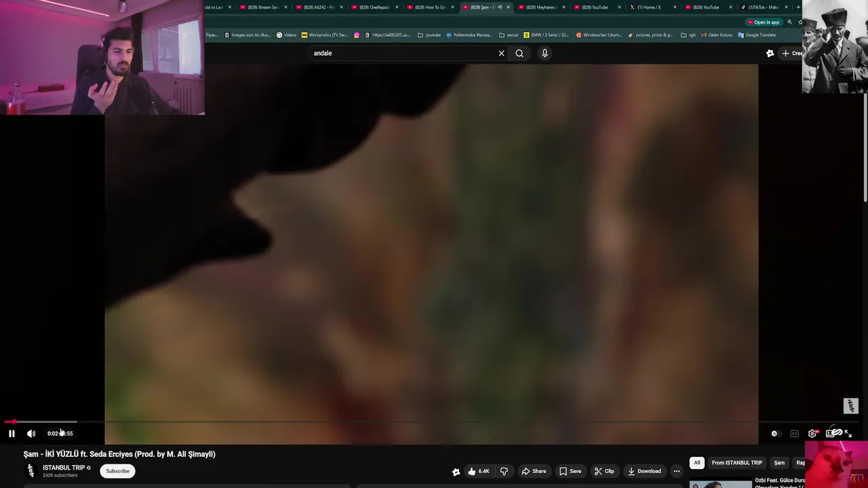This screenshot has height=488, width=868.
Task: Open the Create button at top right
Action: pos(791,54)
